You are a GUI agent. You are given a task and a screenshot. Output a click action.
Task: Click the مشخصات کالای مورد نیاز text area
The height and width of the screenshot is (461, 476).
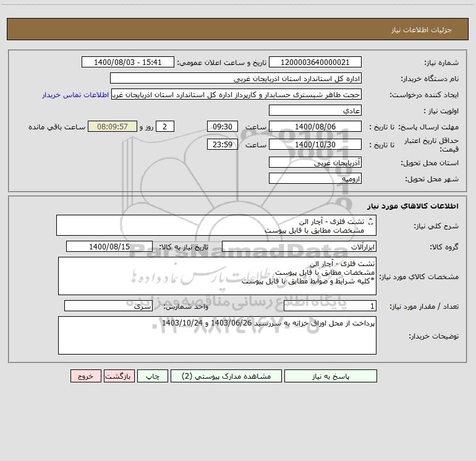tap(217, 276)
